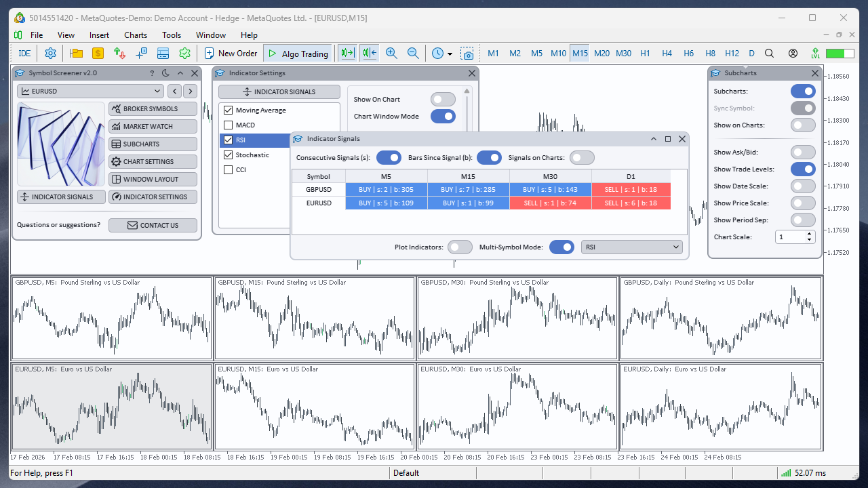Screen dimensions: 868x488
Task: Click the green LVL icon
Action: (815, 53)
